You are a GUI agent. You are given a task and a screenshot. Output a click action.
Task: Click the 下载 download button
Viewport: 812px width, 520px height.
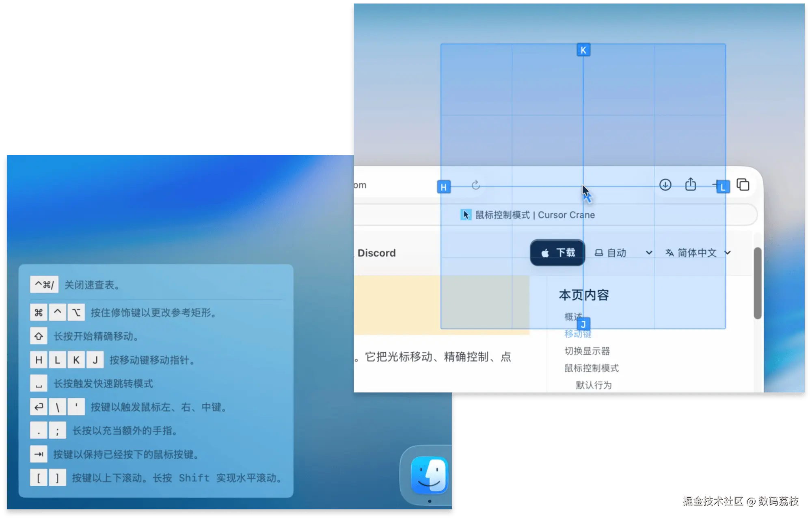click(557, 253)
